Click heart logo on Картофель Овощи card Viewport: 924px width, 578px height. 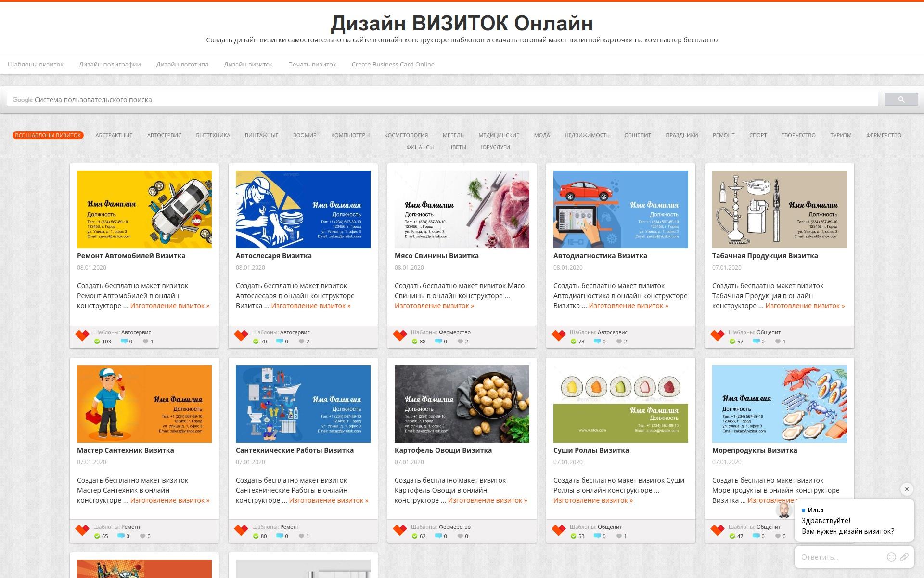click(x=400, y=530)
